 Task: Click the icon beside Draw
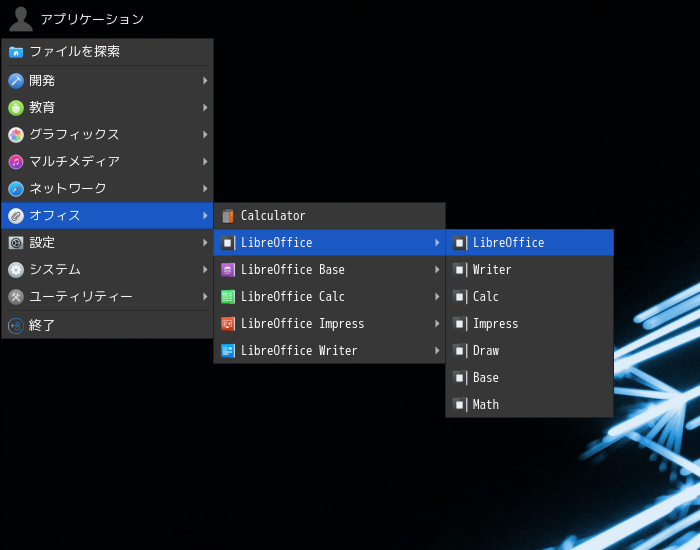(x=460, y=351)
